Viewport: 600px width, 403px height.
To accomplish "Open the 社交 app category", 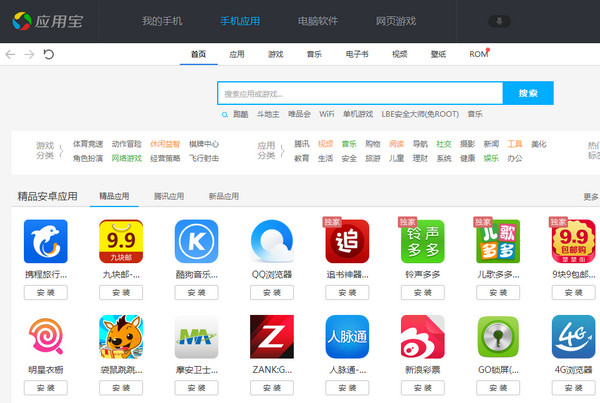I will (x=444, y=144).
